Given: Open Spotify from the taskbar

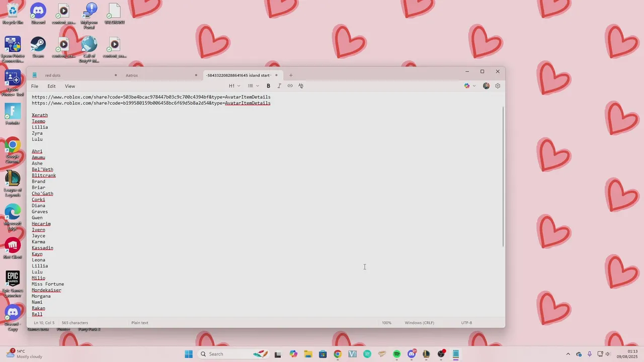Looking at the screenshot, I should (397, 354).
